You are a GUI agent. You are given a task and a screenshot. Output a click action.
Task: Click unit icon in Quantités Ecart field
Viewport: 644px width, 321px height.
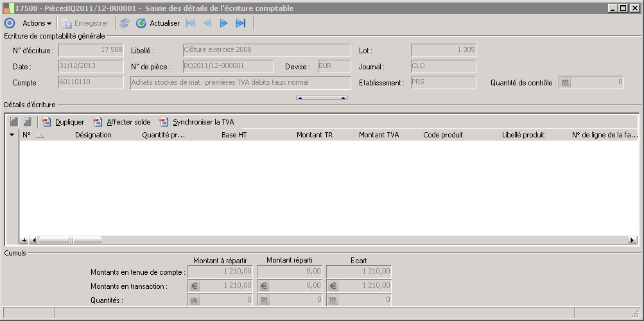point(333,300)
